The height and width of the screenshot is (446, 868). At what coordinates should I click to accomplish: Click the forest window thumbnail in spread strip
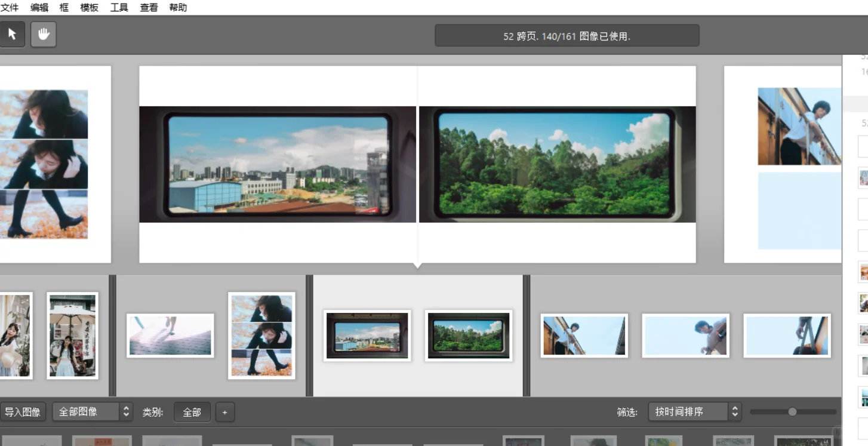tap(469, 336)
